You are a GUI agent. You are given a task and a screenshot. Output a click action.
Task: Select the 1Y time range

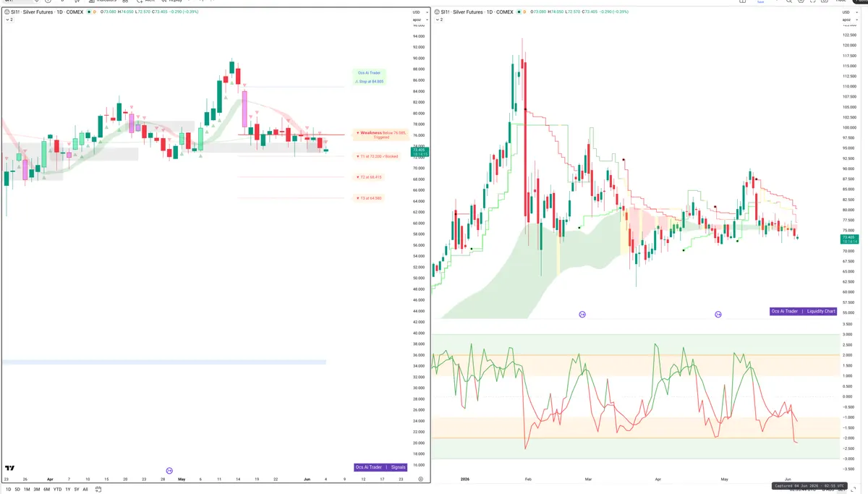[x=67, y=490]
